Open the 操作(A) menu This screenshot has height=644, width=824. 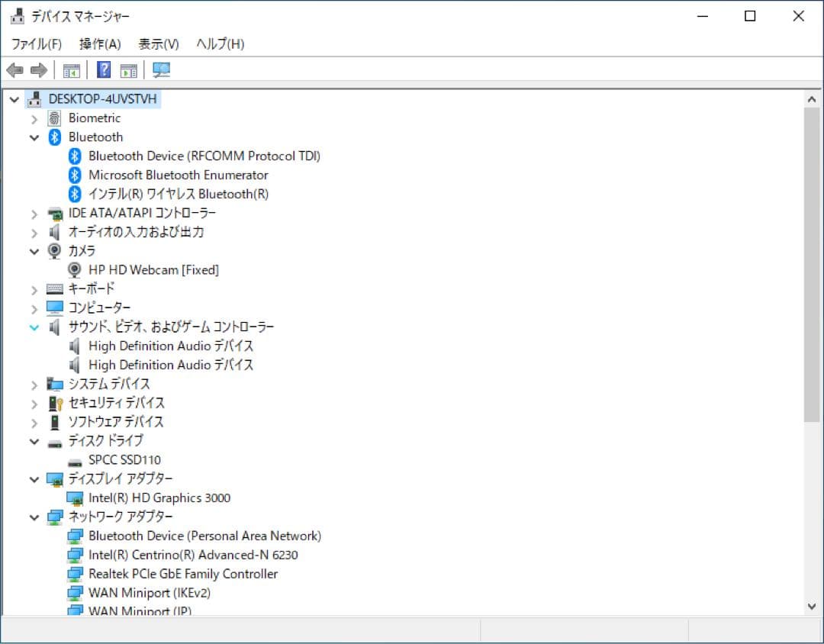(x=100, y=43)
